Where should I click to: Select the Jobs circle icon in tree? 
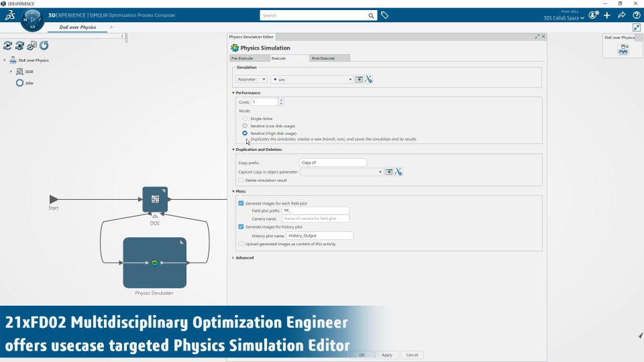(19, 83)
